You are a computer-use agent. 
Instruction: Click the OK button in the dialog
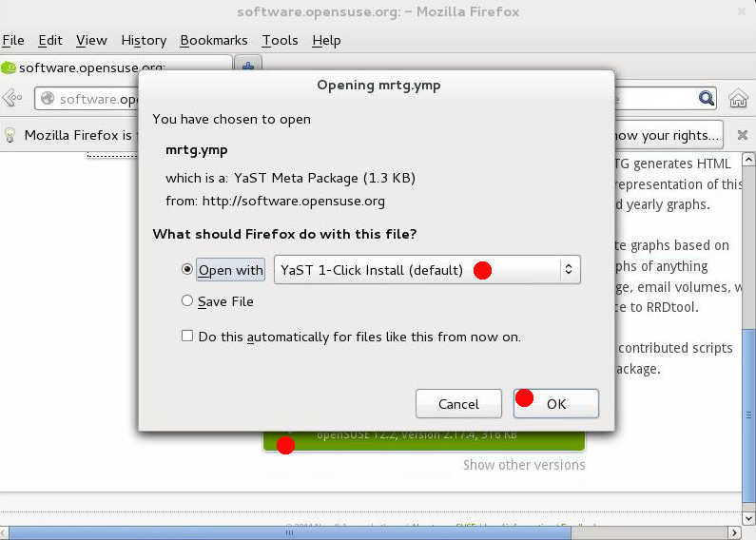click(556, 403)
